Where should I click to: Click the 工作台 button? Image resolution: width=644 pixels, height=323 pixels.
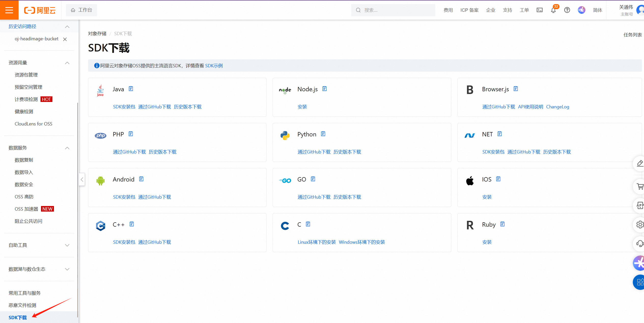click(x=81, y=10)
